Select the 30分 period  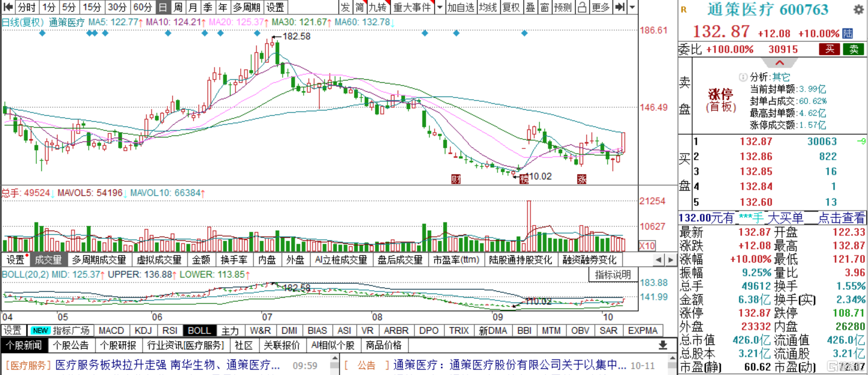coord(117,7)
